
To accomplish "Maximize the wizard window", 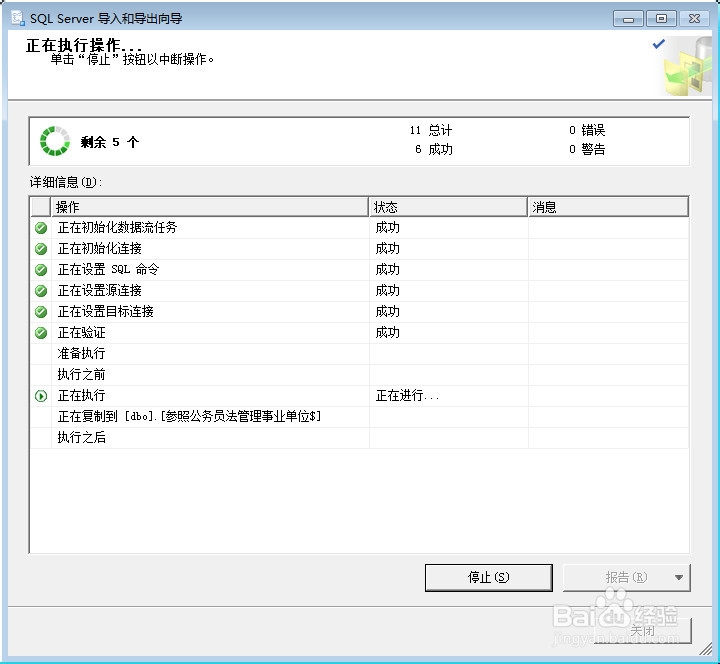I will click(661, 19).
